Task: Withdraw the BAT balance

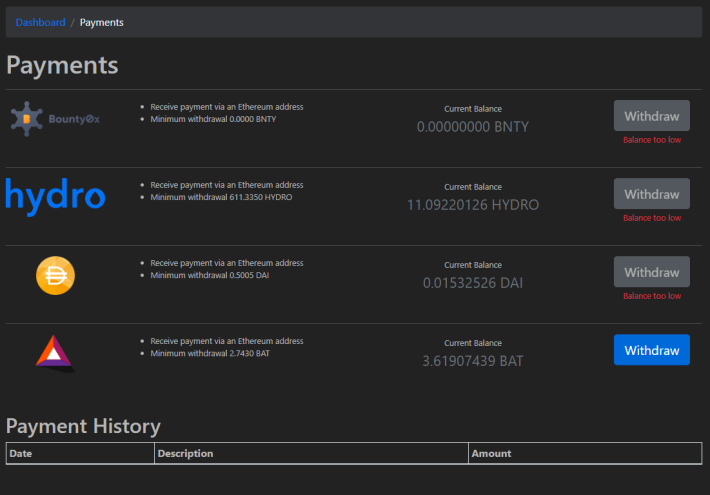Action: click(652, 350)
